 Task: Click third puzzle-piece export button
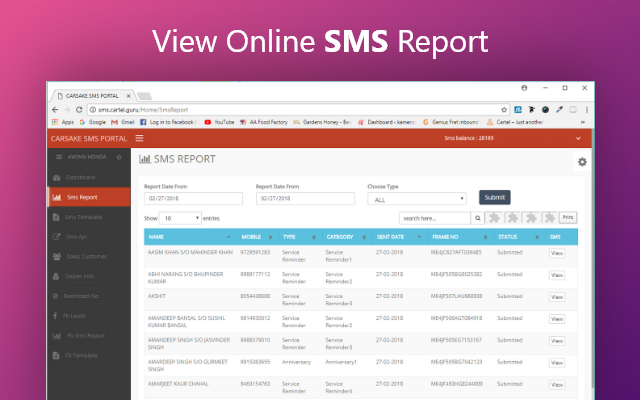tap(531, 218)
